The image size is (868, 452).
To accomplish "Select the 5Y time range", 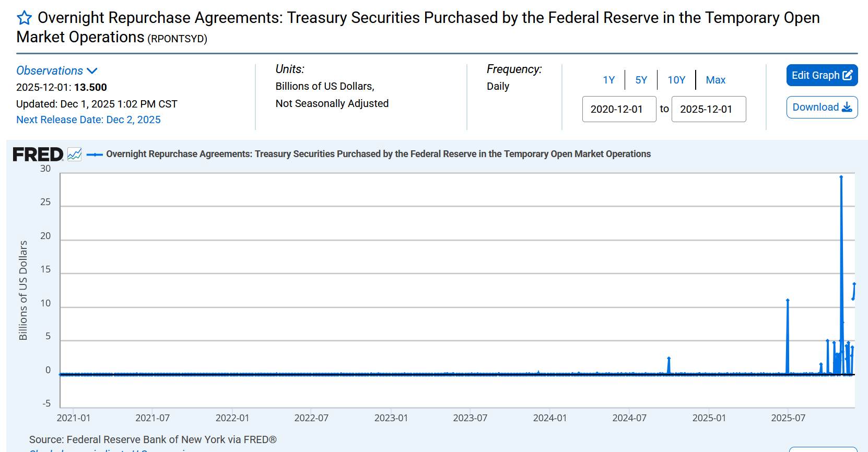I will 641,80.
